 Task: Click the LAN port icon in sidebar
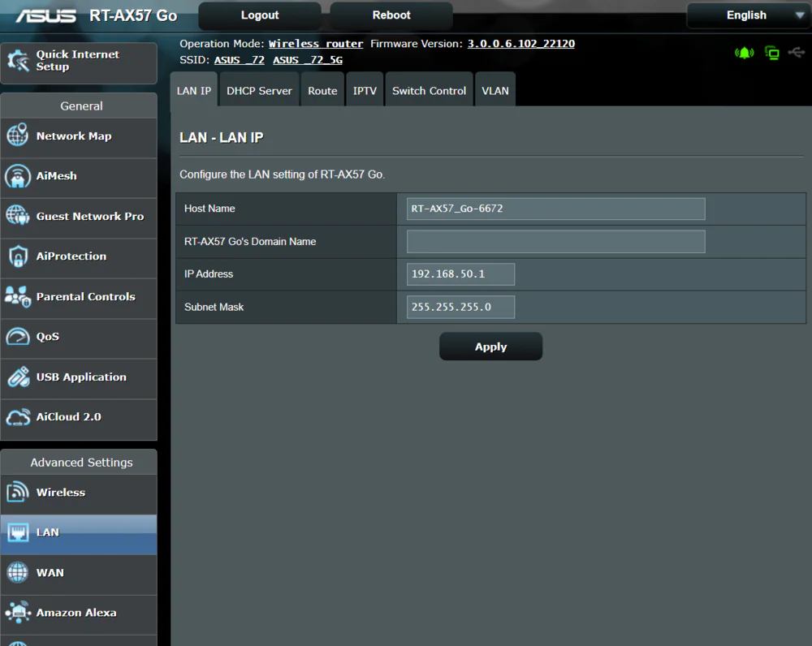click(x=18, y=532)
